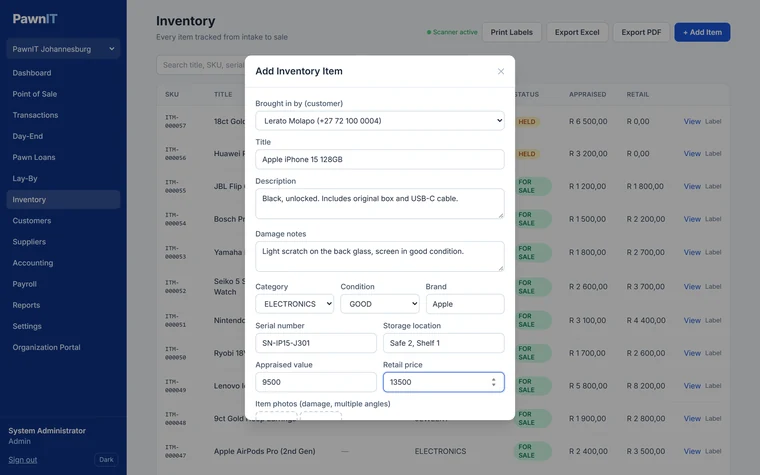Click the Export PDF button
Screen dimensions: 760x475
pos(641,32)
